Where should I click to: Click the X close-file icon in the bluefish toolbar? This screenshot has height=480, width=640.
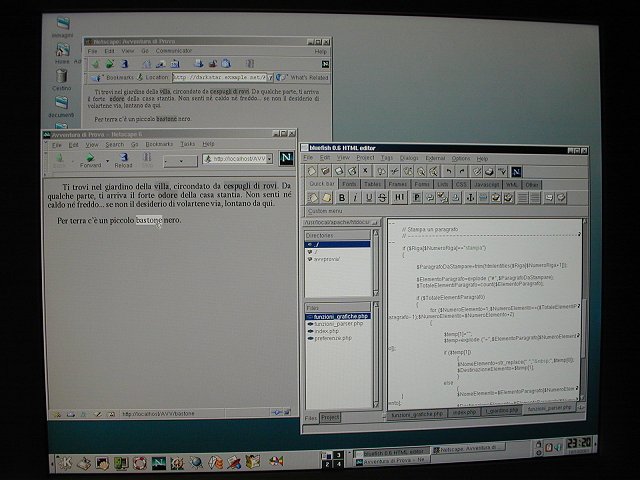[x=365, y=171]
